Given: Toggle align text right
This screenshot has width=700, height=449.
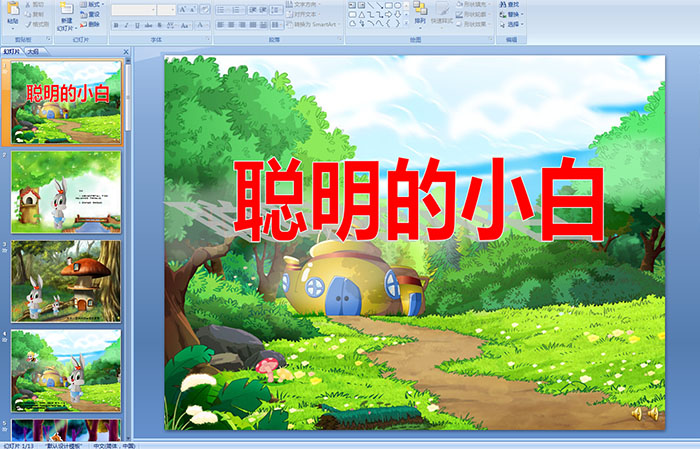Looking at the screenshot, I should (x=242, y=25).
